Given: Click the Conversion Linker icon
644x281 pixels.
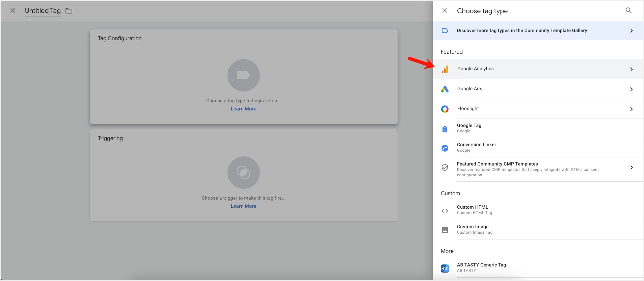Looking at the screenshot, I should coord(445,148).
